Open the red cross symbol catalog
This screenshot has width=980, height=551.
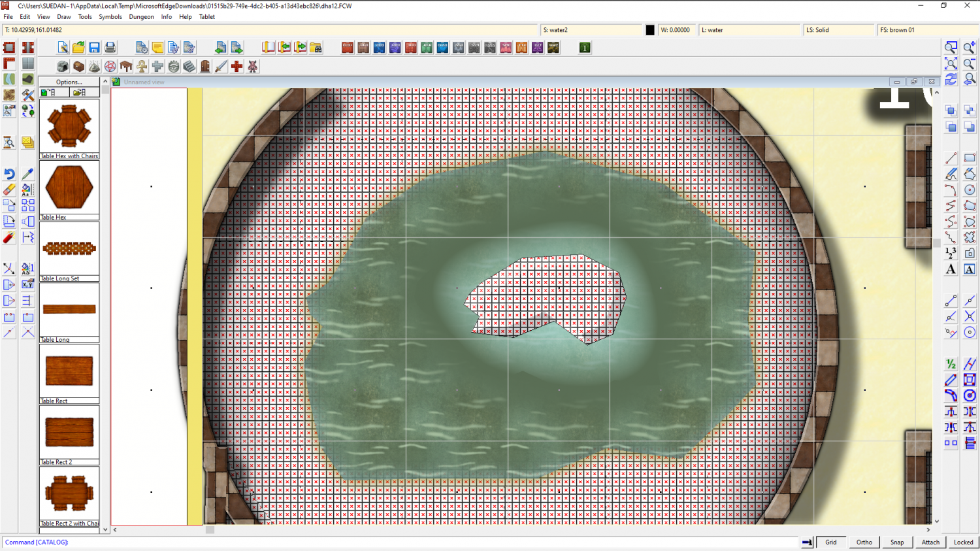pyautogui.click(x=237, y=66)
